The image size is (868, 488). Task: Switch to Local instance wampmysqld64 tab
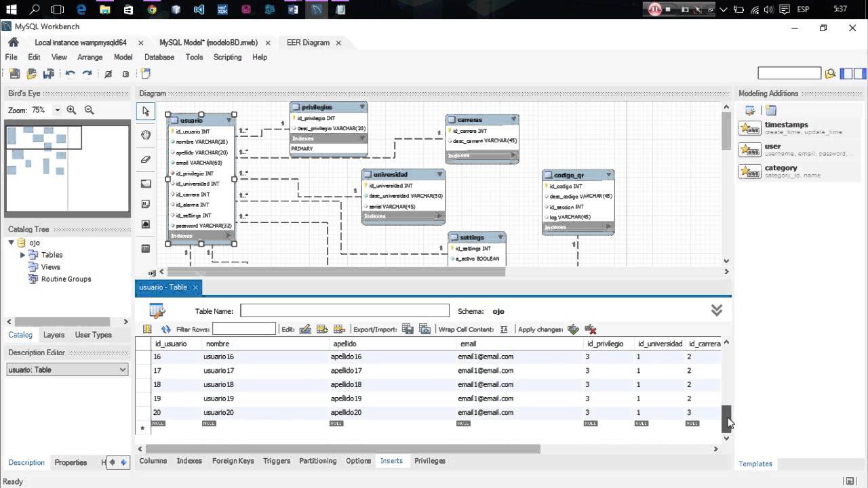[81, 42]
